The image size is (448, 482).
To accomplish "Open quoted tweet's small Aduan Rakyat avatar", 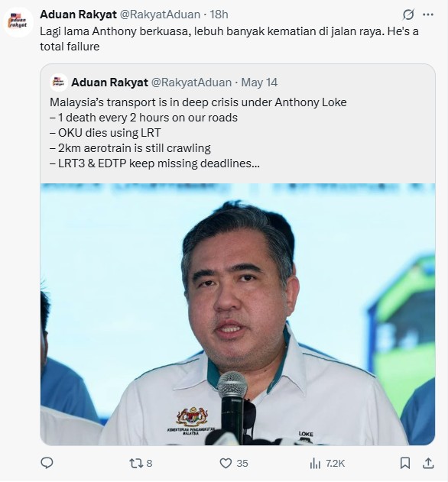I will 58,82.
